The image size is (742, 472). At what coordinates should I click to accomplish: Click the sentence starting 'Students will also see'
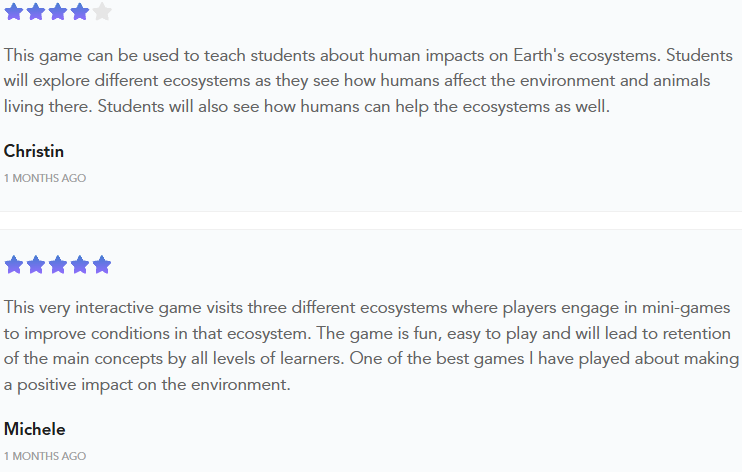pyautogui.click(x=353, y=107)
